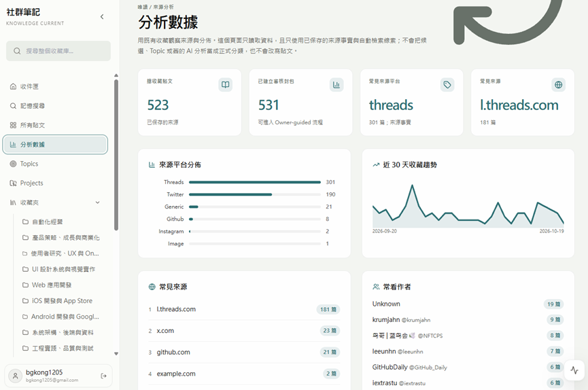Screen dimensions: 588x390
Task: Click the logout icon beside bgkong1205
Action: pos(103,376)
